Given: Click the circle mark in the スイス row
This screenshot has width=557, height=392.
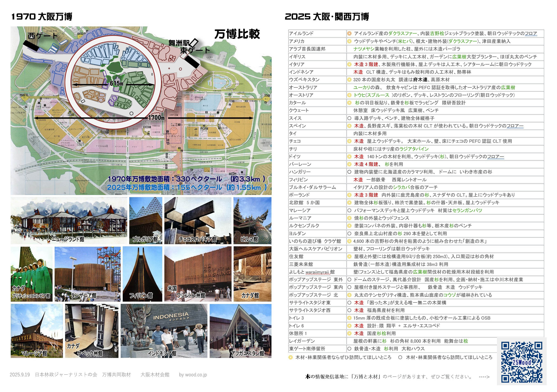Looking at the screenshot, I should (x=349, y=118).
